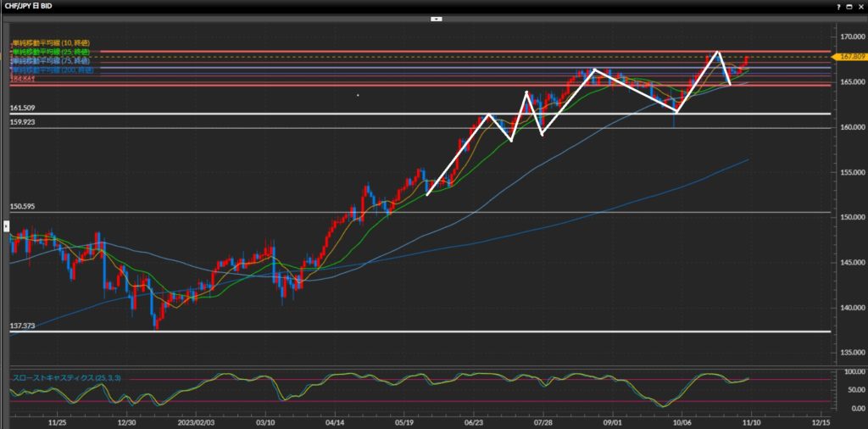The image size is (868, 429).
Task: Select the 75-period moving average label
Action: (x=50, y=61)
